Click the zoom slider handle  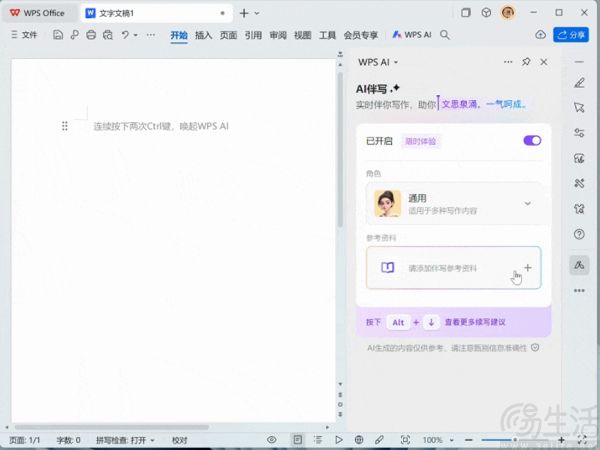pos(515,440)
